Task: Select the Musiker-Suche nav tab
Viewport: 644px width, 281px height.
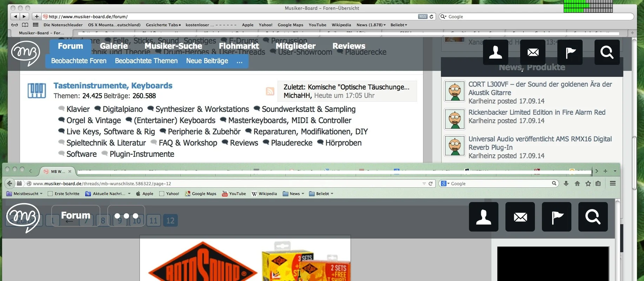Action: [x=173, y=46]
